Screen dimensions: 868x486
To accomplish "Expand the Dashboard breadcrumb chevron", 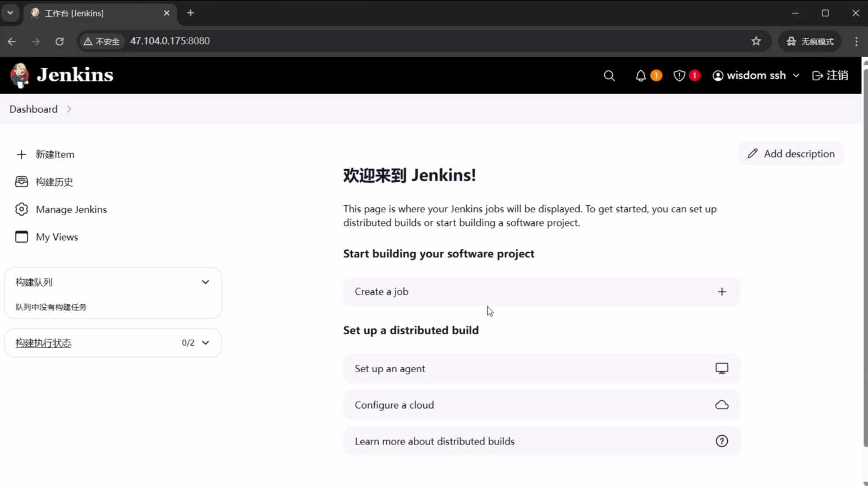I will (x=69, y=109).
